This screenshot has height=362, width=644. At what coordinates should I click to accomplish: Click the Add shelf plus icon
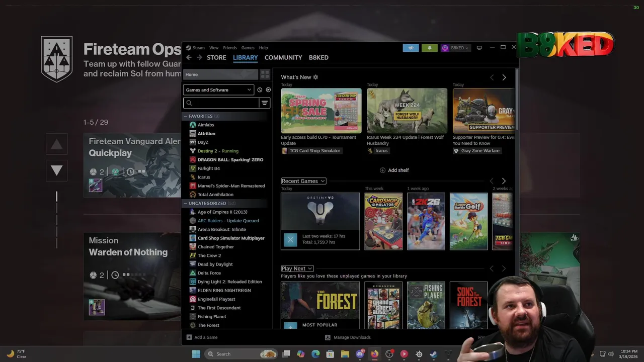[x=382, y=170]
